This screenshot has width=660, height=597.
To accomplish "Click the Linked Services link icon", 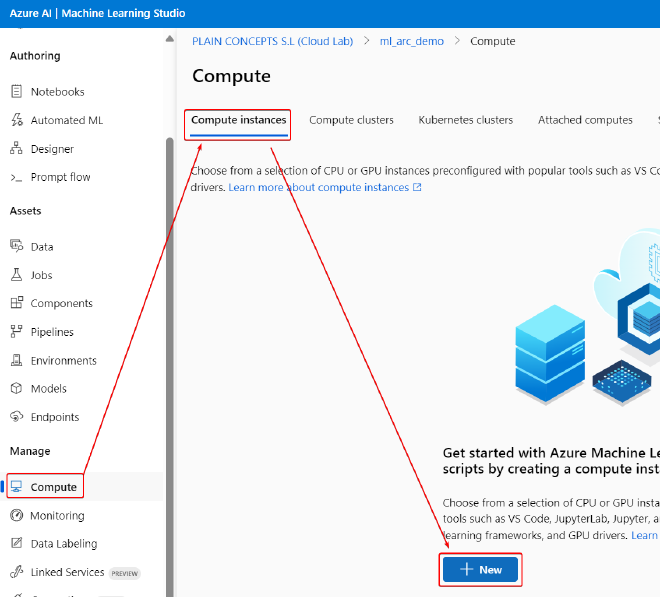I will point(16,572).
